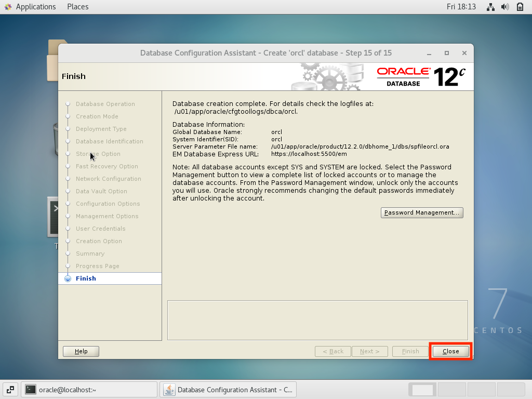
Task: Click the show-desktop icon in the taskbar
Action: tap(10, 390)
